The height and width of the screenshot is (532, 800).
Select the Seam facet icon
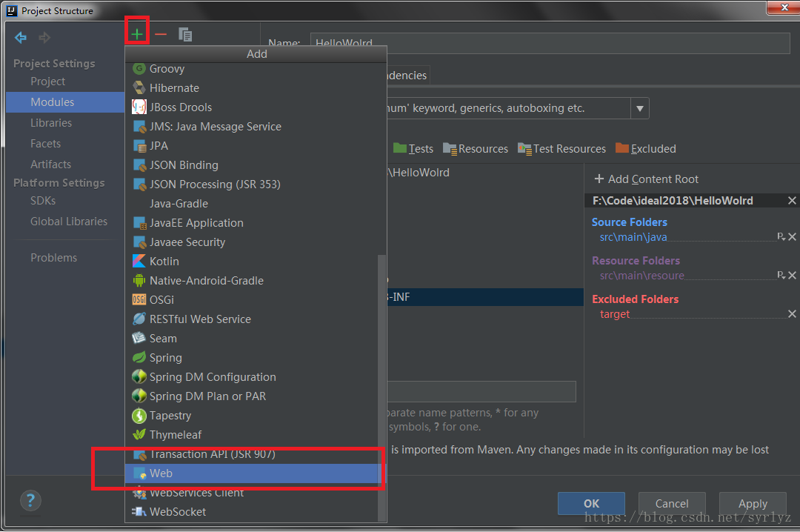(139, 338)
